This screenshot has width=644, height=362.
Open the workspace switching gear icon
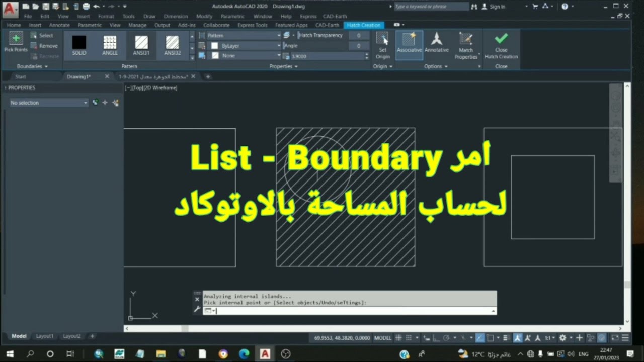click(562, 338)
